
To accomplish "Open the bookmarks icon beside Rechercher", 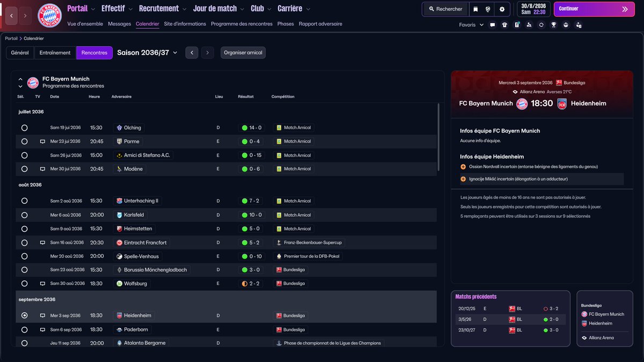I will pos(475,9).
